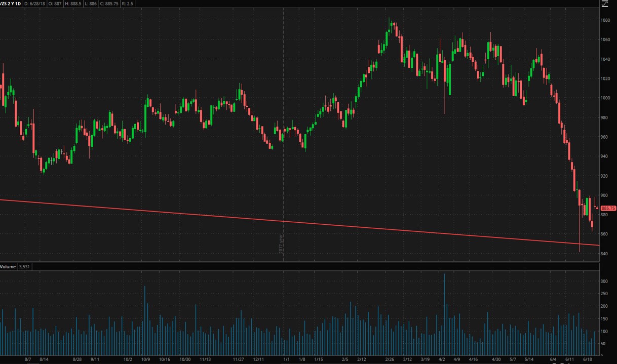Click the 1080 price axis label

tap(605, 20)
